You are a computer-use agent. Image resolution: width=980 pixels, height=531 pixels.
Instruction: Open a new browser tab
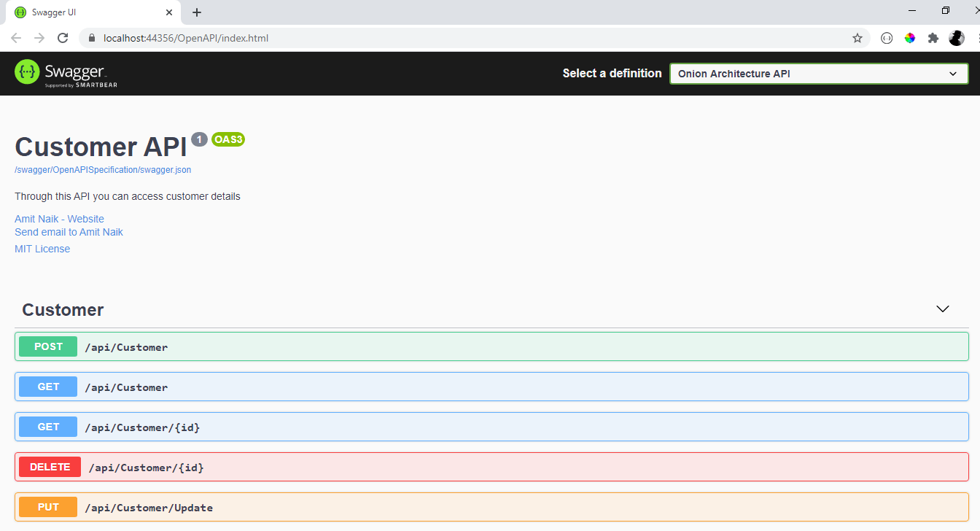click(197, 12)
